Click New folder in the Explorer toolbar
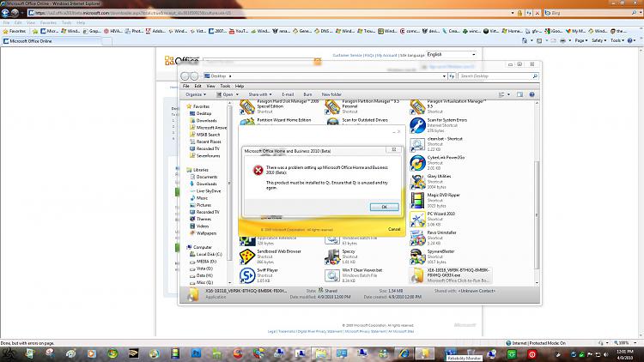 [331, 94]
